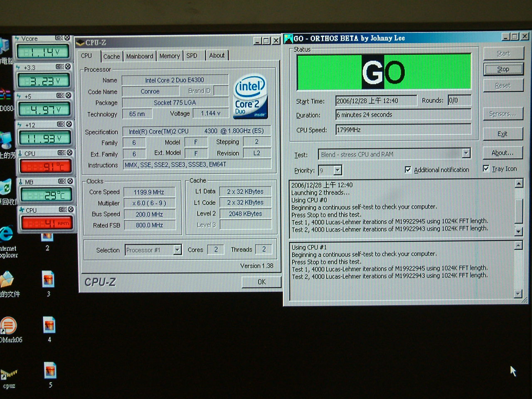
Task: Select the desktop file icon labeled 4
Action: [49, 325]
